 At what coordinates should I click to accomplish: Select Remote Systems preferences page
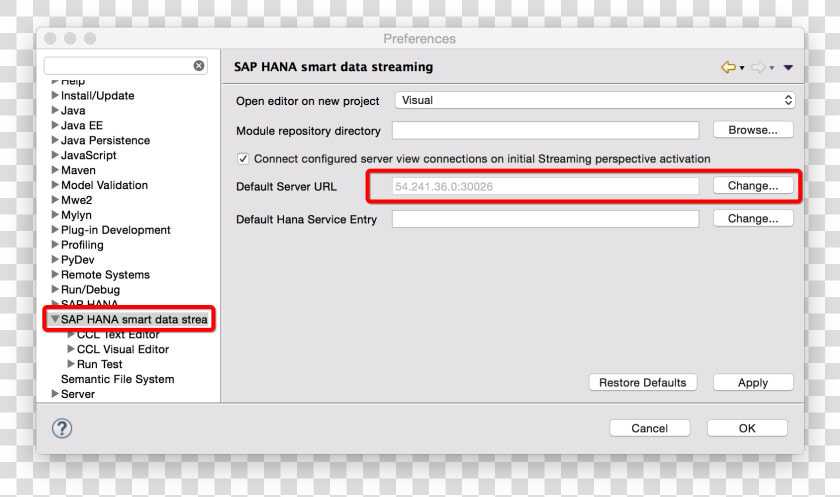[106, 275]
